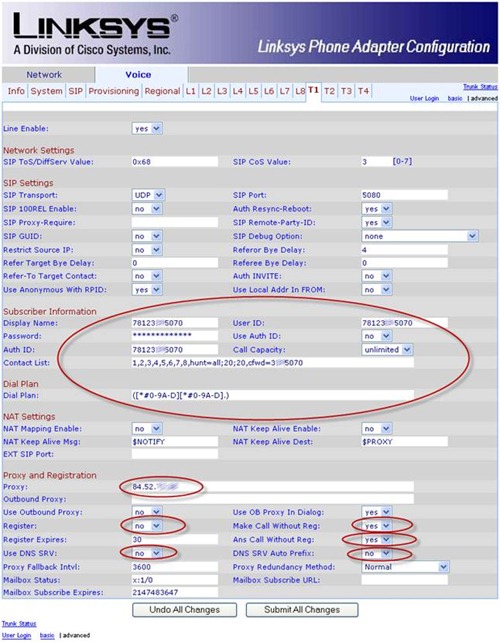Click the Outbound Proxy field
500x642 pixels.
[273, 499]
